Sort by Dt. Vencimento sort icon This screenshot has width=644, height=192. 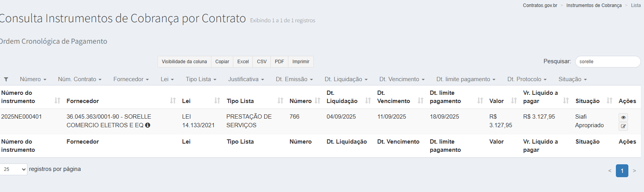[x=420, y=101]
